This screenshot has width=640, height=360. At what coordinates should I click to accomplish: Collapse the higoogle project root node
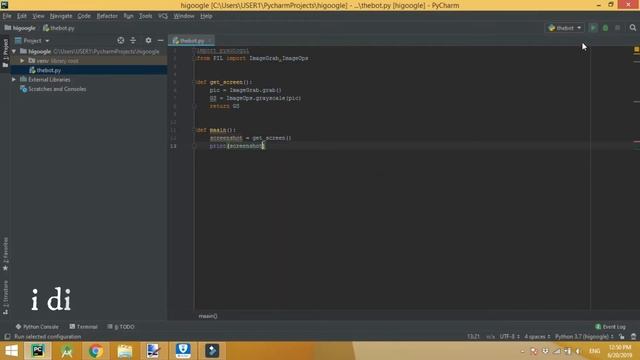coord(14,51)
